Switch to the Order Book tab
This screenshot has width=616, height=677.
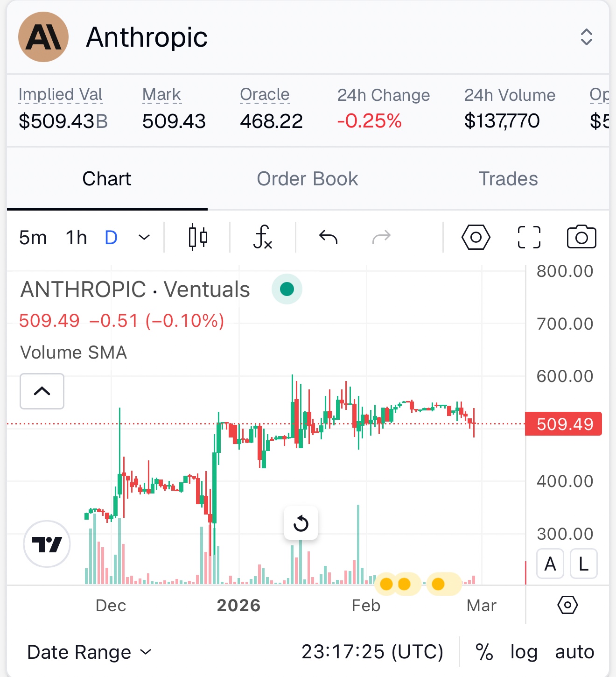(308, 179)
